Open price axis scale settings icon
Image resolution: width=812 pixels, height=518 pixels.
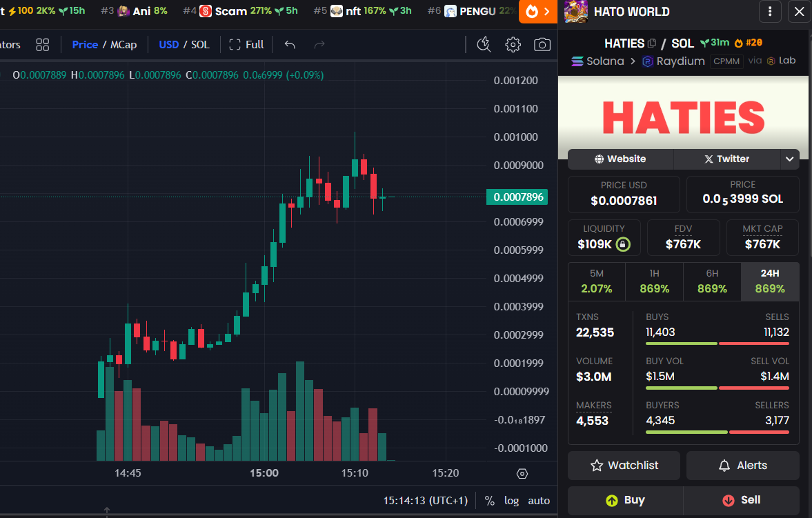pyautogui.click(x=522, y=473)
